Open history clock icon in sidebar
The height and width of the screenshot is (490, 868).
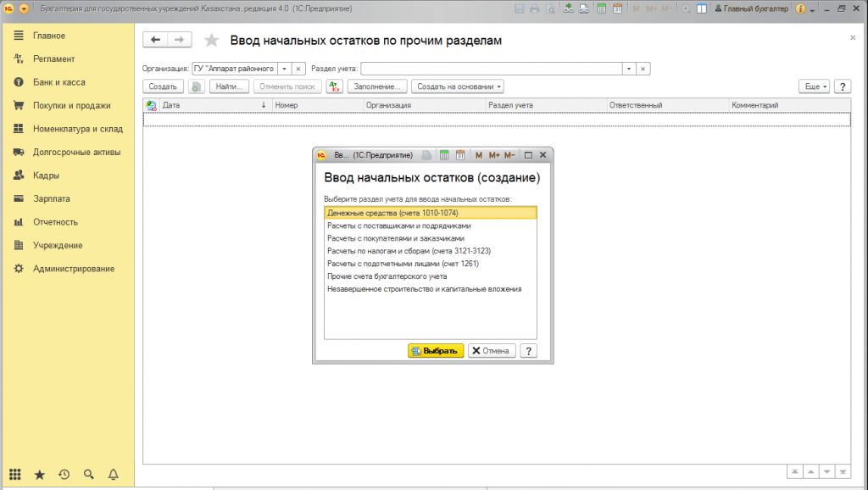[64, 475]
